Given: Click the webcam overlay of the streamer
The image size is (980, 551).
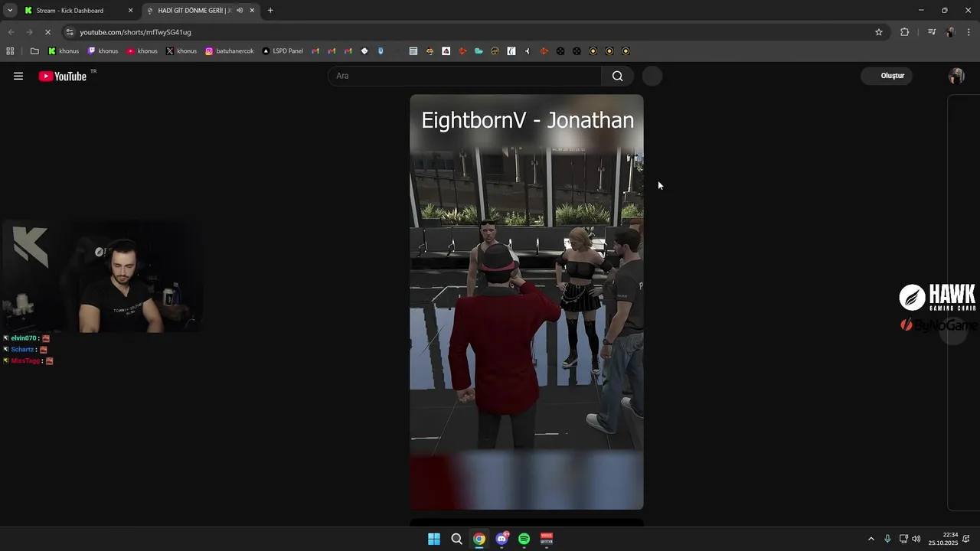Looking at the screenshot, I should point(103,277).
